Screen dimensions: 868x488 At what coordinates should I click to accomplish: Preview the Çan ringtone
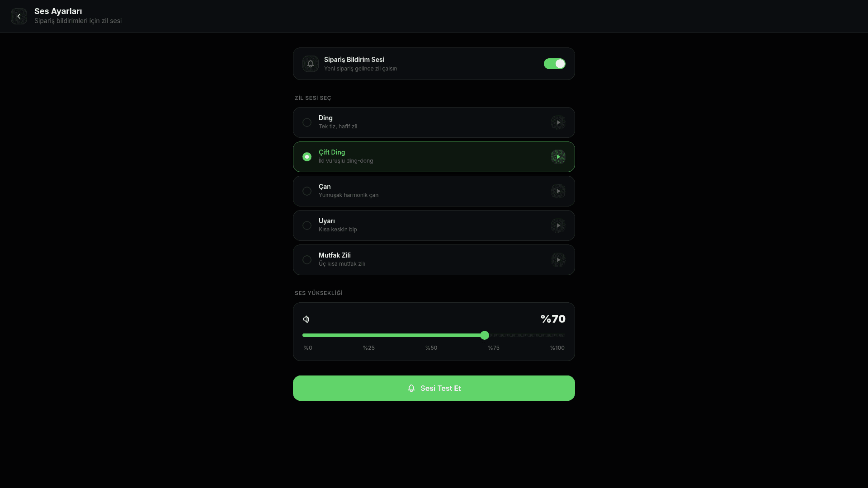click(558, 191)
